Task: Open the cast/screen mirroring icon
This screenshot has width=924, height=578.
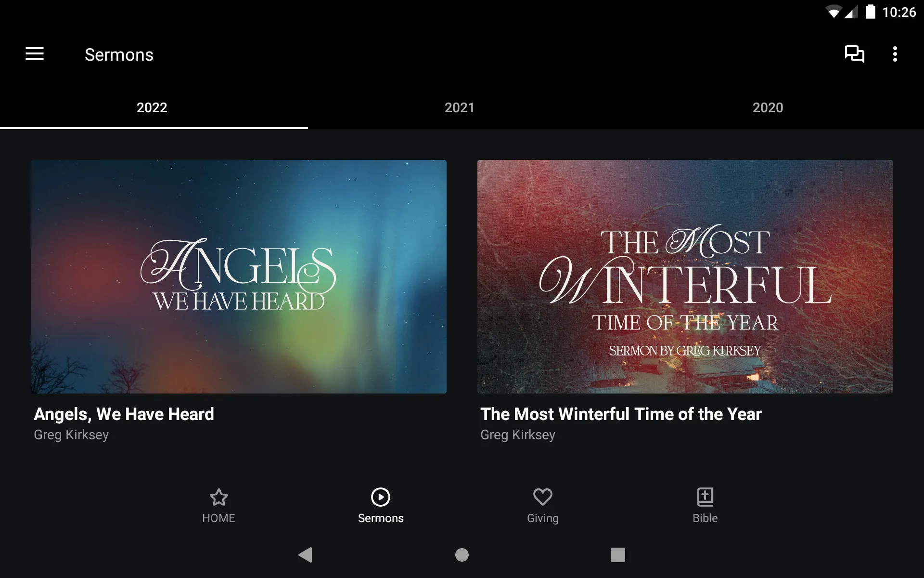Action: [x=855, y=54]
